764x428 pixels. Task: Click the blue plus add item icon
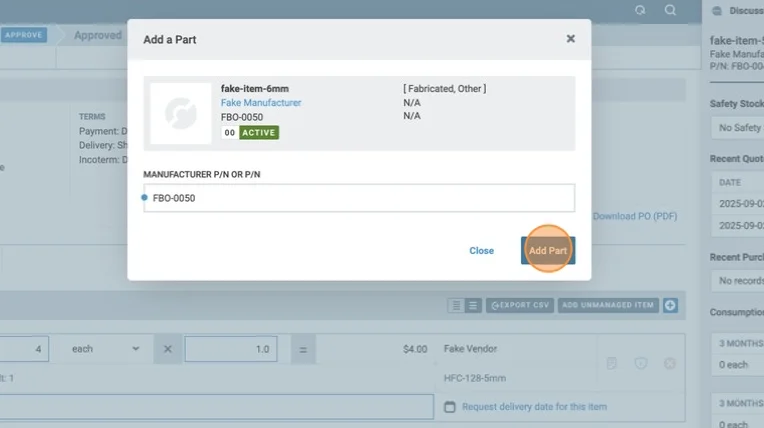670,305
